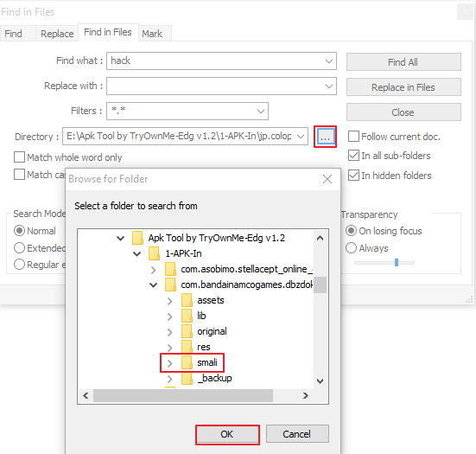Select transparency On losing focus

click(351, 231)
